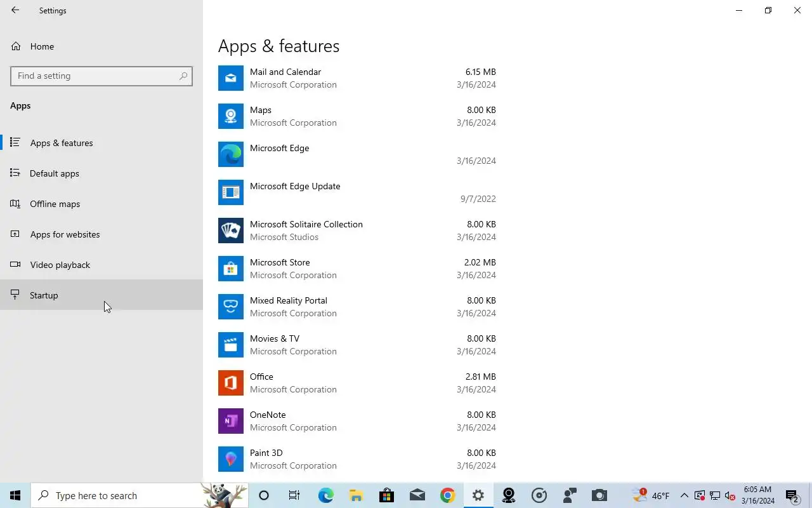This screenshot has width=812, height=508.
Task: Open Offline maps settings page
Action: pos(101,204)
